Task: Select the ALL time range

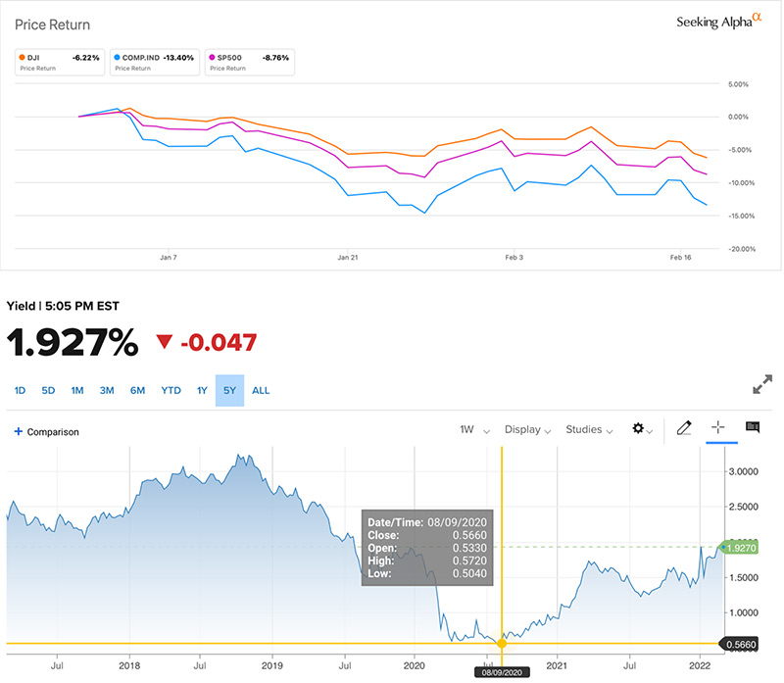Action: coord(261,390)
